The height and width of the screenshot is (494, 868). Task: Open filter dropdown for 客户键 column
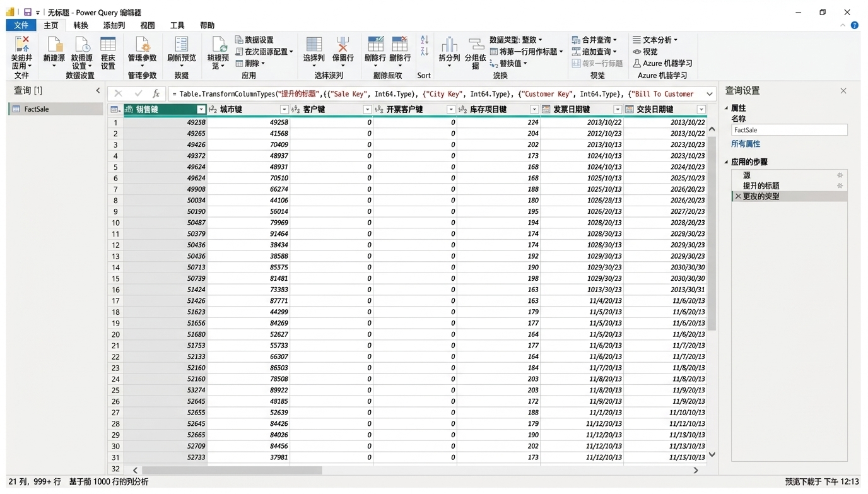click(367, 110)
